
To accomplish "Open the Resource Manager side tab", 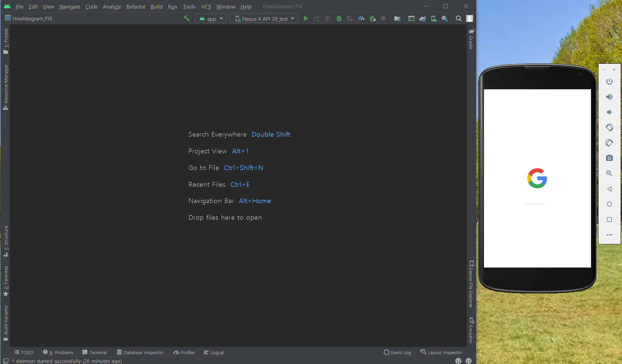I will pos(5,87).
